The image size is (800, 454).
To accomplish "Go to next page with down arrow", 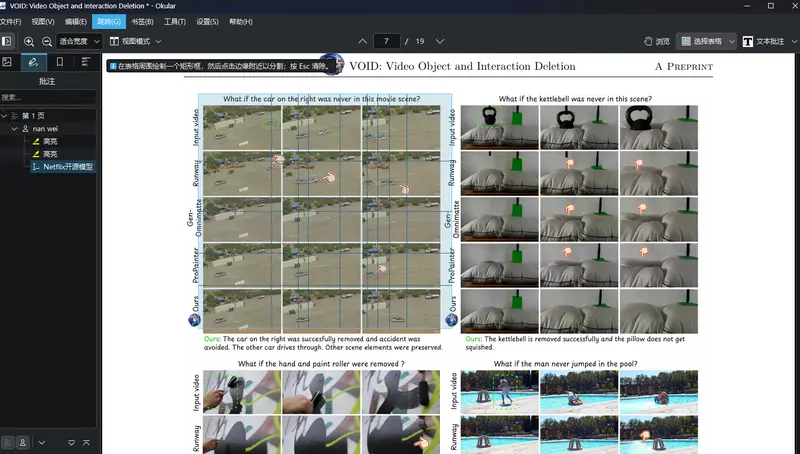I will [x=439, y=41].
